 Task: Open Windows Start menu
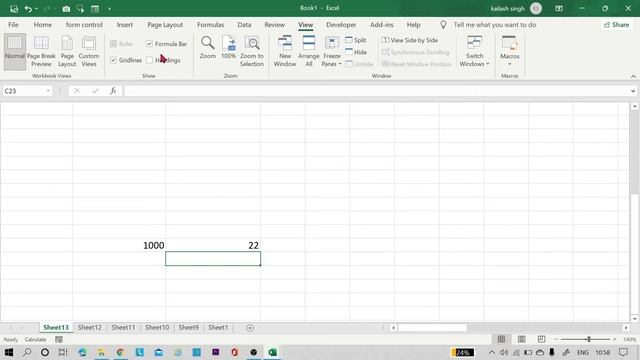pyautogui.click(x=9, y=352)
